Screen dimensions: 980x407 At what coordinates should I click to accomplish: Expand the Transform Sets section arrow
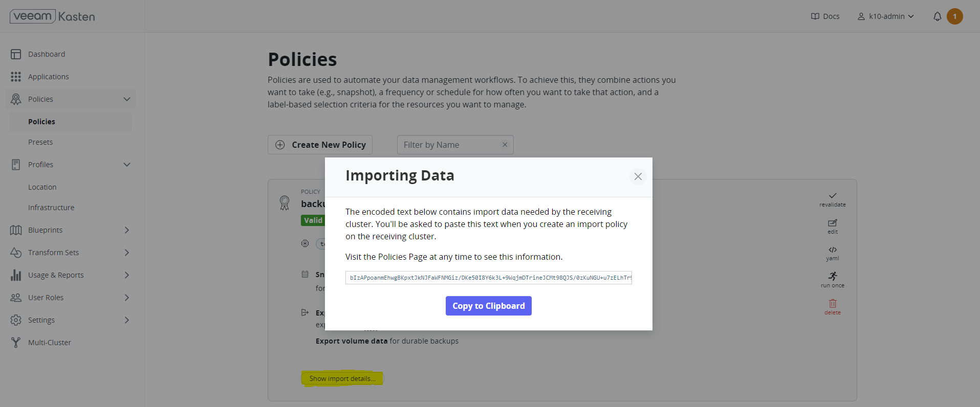click(x=127, y=253)
